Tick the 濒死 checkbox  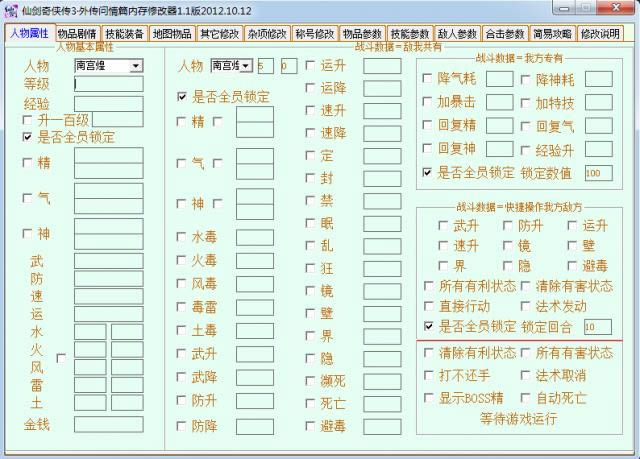[310, 381]
